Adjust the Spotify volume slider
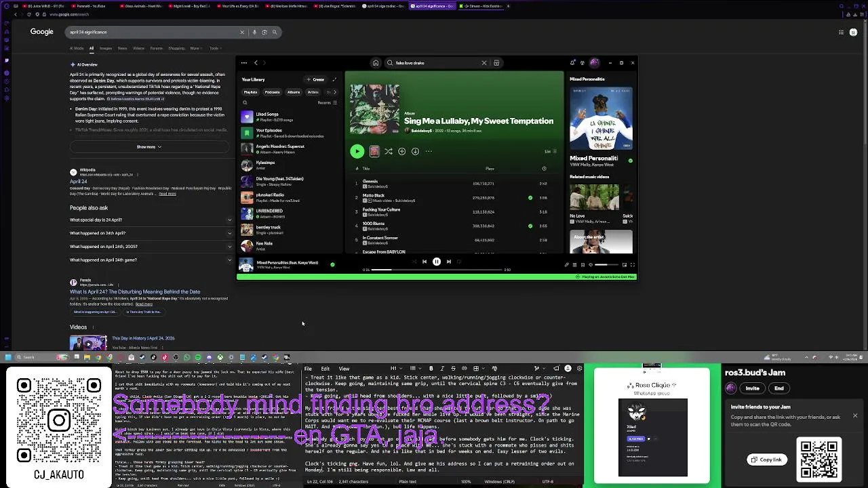The height and width of the screenshot is (488, 868). pyautogui.click(x=607, y=265)
